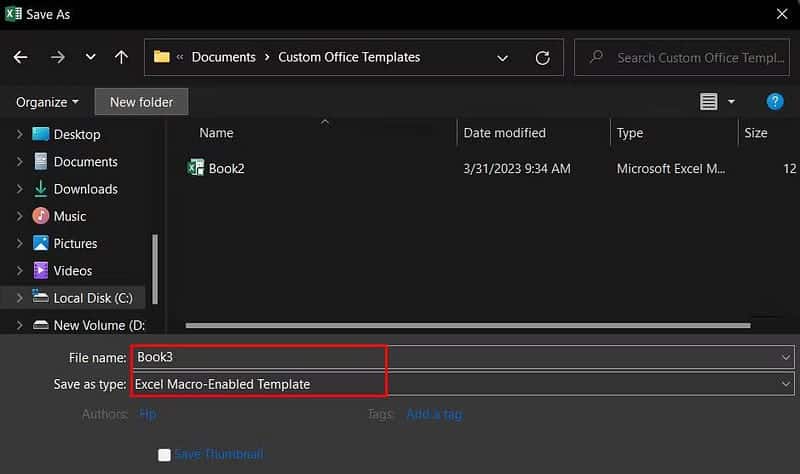Image resolution: width=800 pixels, height=474 pixels.
Task: Open the File name dropdown arrow
Action: click(x=785, y=358)
